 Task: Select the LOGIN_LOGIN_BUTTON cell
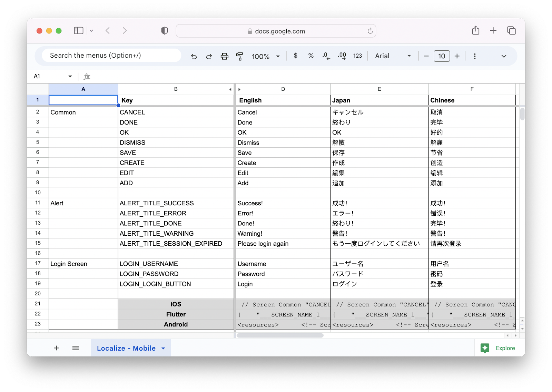click(x=176, y=284)
